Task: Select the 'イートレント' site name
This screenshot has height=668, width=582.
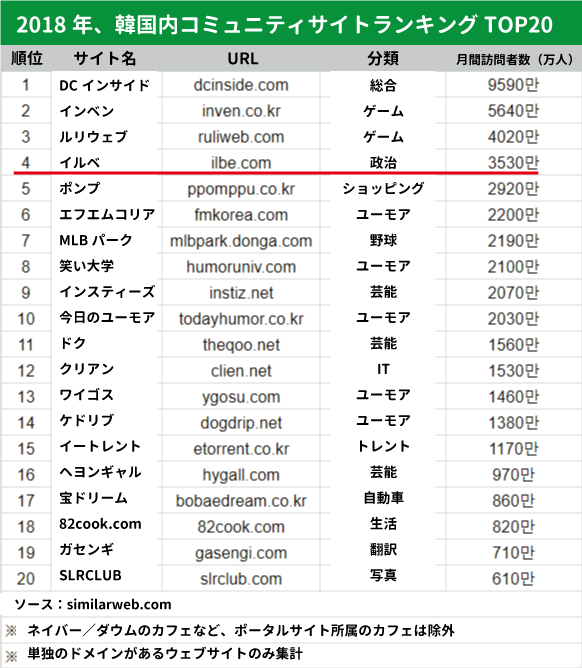Action: tap(100, 446)
